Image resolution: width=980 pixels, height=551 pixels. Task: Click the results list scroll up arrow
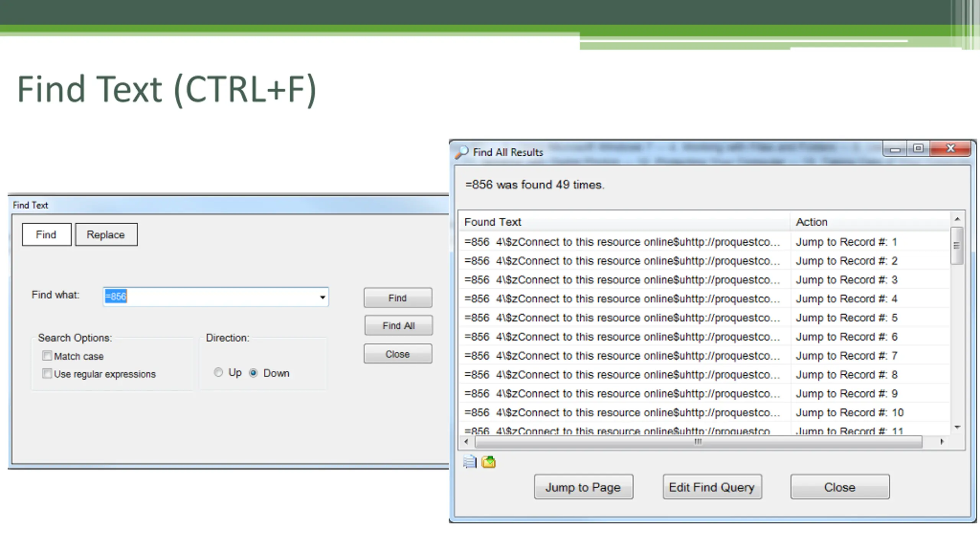(x=957, y=219)
